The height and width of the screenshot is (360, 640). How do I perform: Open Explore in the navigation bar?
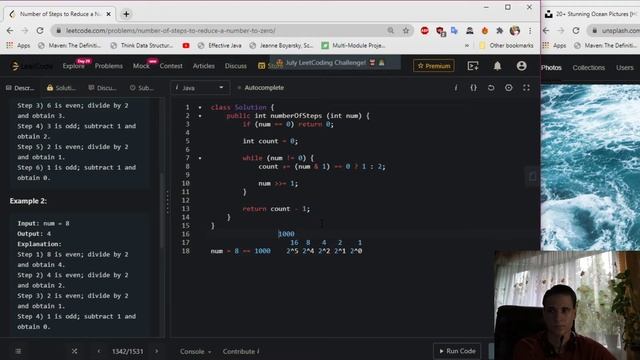tap(73, 66)
